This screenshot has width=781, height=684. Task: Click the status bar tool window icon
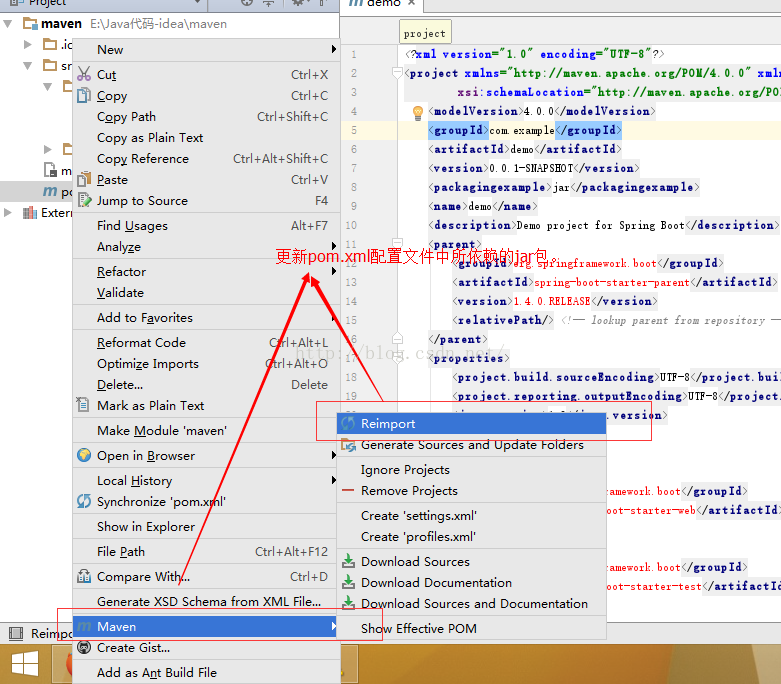[16, 633]
